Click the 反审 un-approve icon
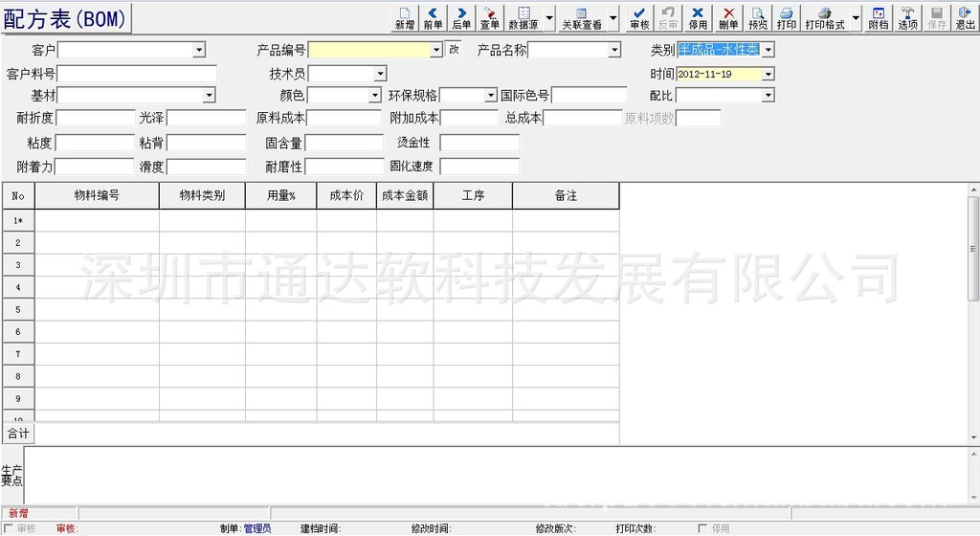980x536 pixels. 668,18
